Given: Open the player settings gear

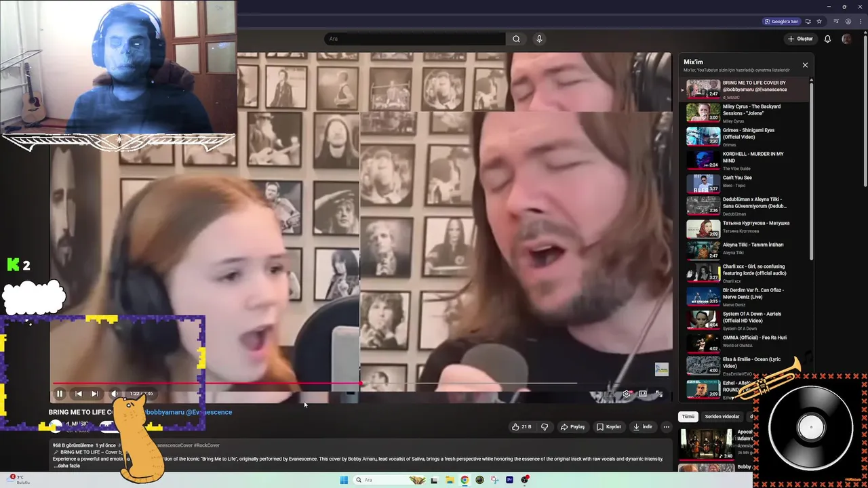Looking at the screenshot, I should click(x=627, y=394).
